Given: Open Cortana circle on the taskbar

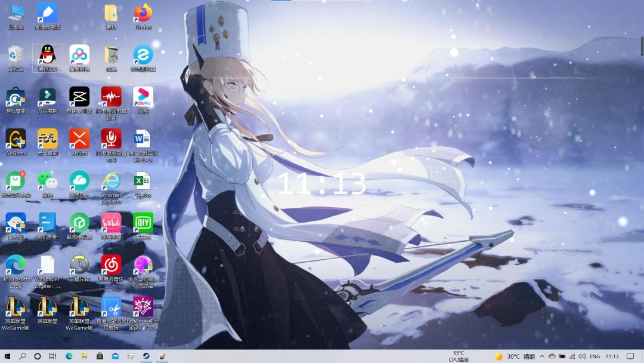Looking at the screenshot, I should click(x=38, y=356).
